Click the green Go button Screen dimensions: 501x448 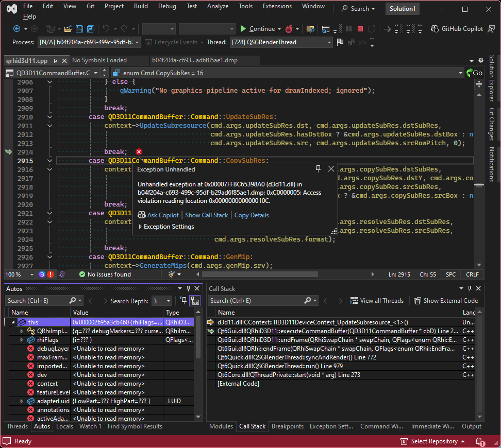point(475,73)
